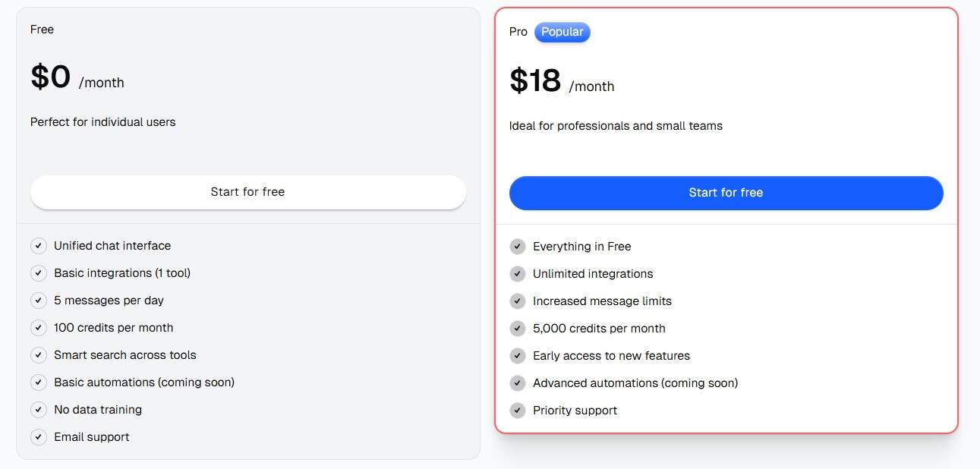The height and width of the screenshot is (469, 980).
Task: Click the checkmark next to Priority support
Action: coord(518,410)
